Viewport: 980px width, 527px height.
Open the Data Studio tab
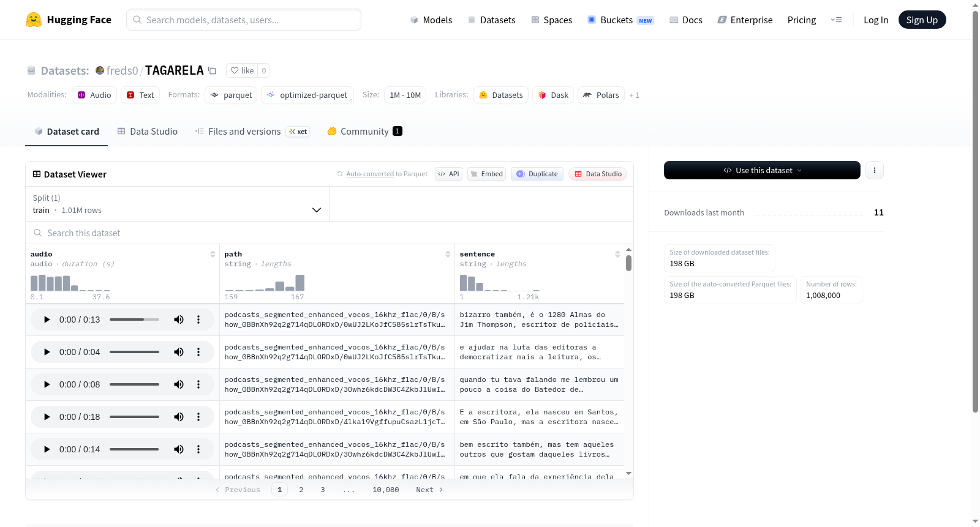pyautogui.click(x=148, y=132)
